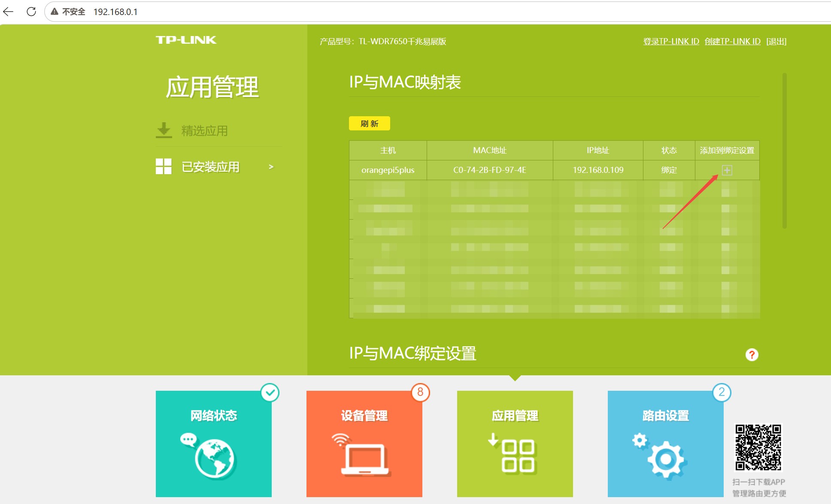Click the 产品型号 TL-WDR7650 text

tap(383, 42)
